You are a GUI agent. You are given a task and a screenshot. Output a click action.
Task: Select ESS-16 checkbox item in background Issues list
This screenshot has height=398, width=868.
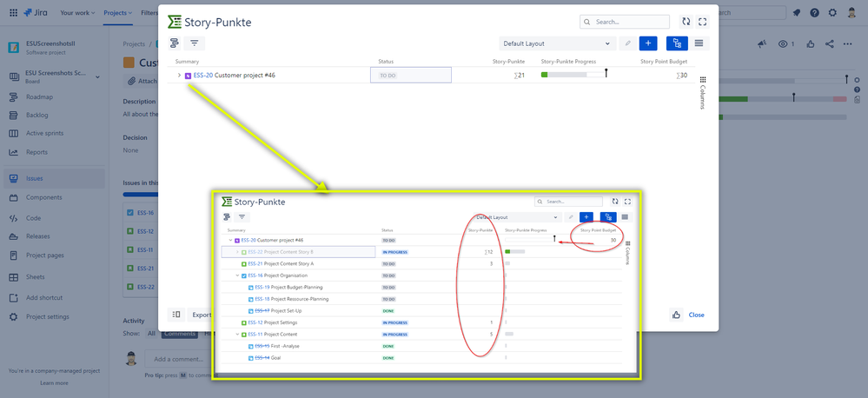pyautogui.click(x=130, y=213)
